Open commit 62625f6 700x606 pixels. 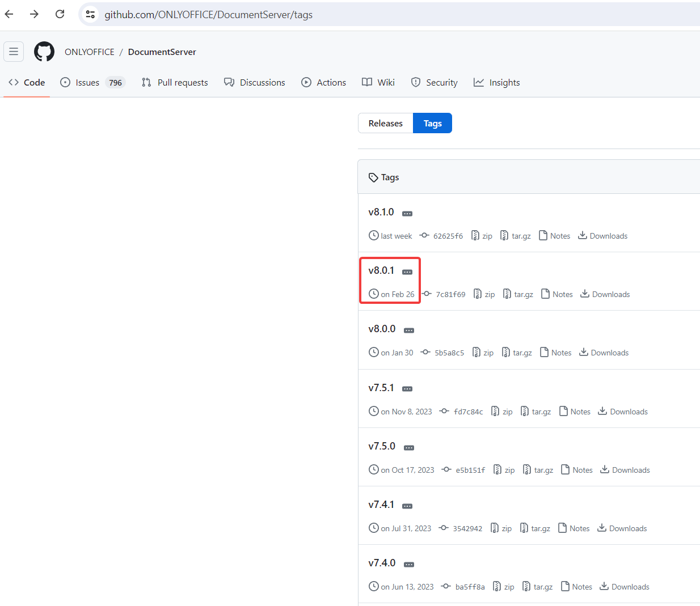tap(441, 236)
